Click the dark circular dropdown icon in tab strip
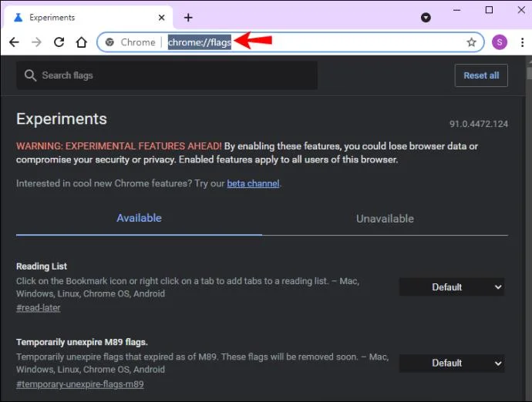The width and height of the screenshot is (532, 402). (426, 18)
